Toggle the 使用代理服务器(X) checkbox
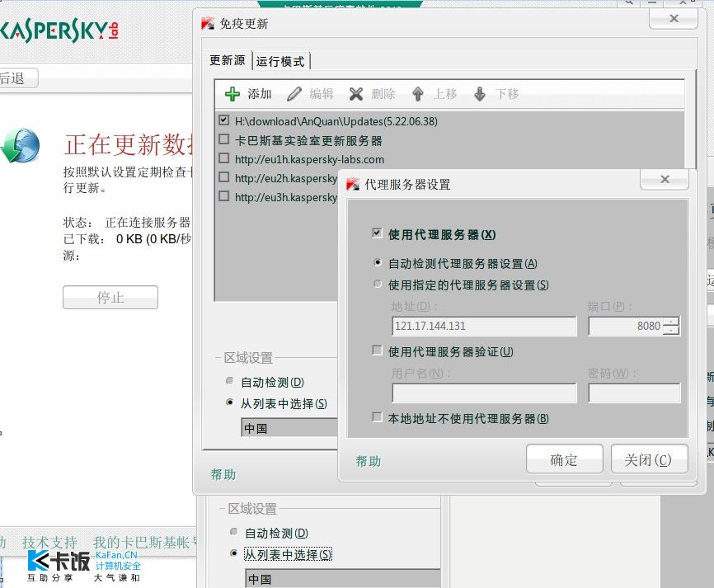714x588 pixels. (377, 233)
